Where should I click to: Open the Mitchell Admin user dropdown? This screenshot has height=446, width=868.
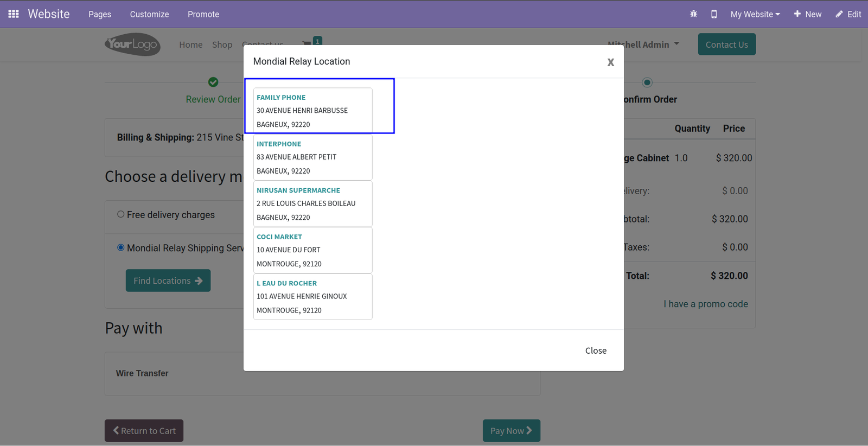click(x=643, y=44)
